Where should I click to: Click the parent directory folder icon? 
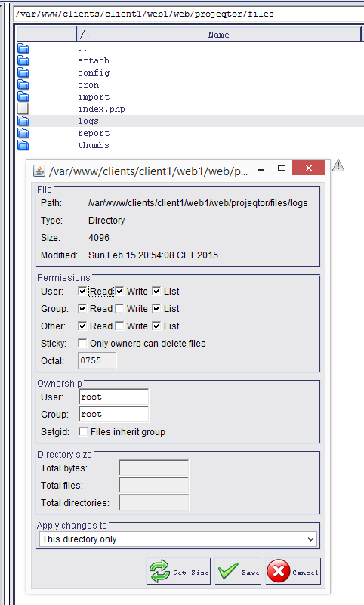tap(23, 48)
